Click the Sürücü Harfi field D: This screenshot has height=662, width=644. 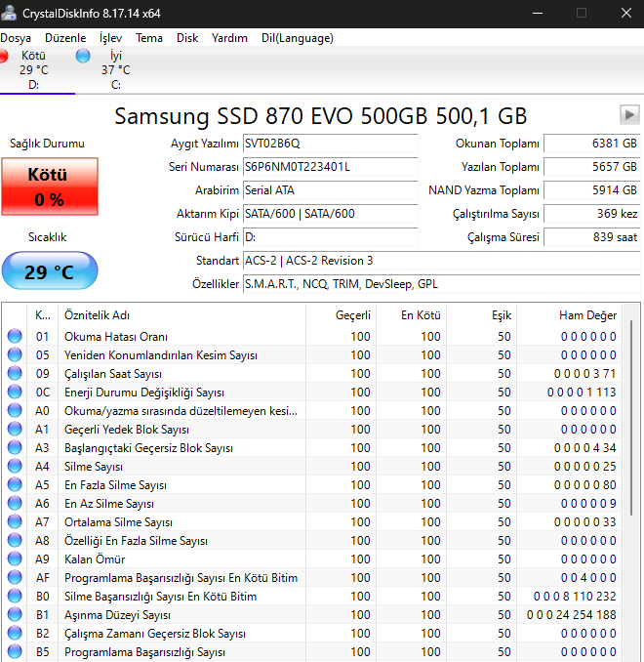[331, 237]
